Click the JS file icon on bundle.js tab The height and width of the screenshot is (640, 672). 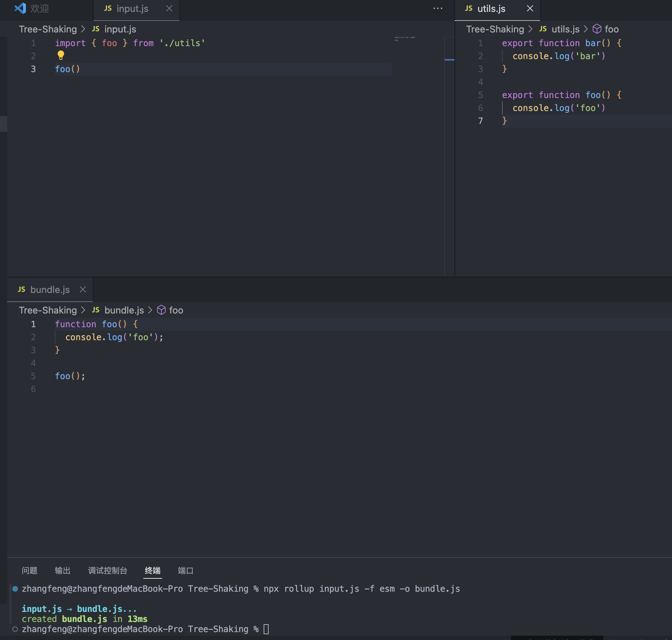pos(22,289)
